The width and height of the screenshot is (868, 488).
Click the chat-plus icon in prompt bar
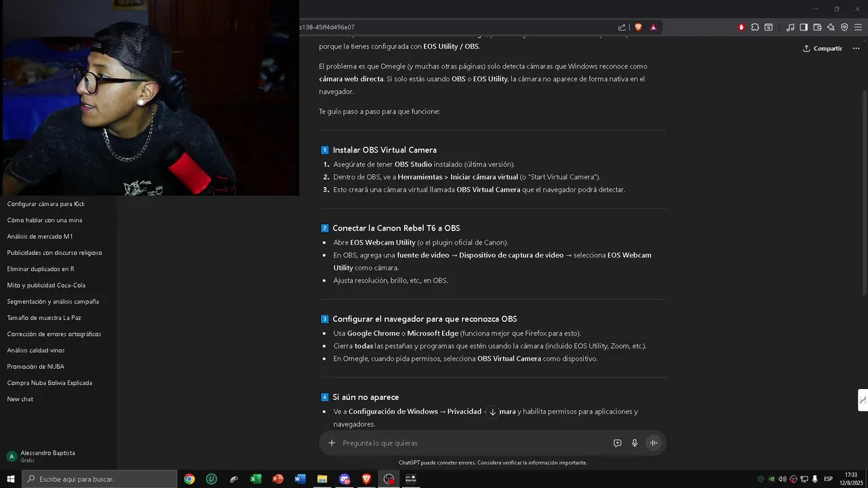(617, 443)
